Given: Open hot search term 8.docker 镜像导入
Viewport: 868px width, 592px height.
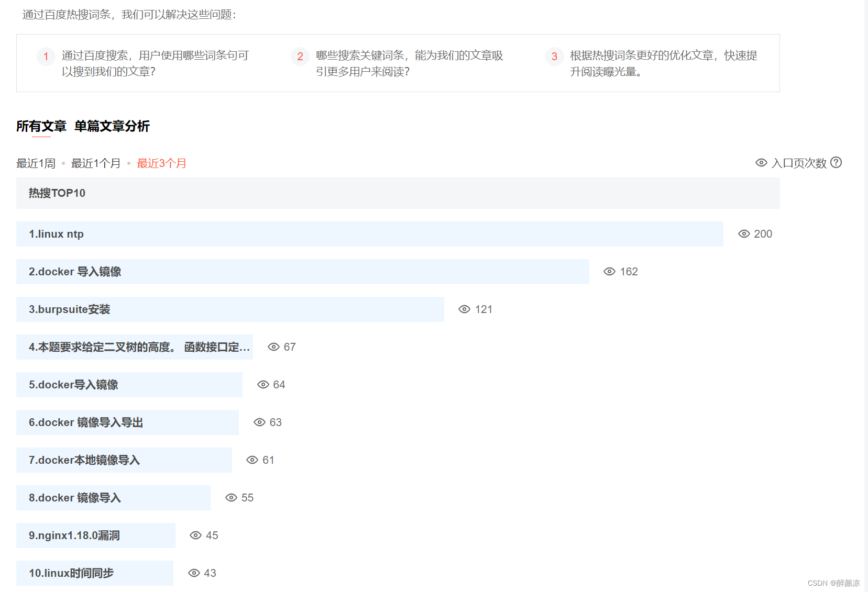Looking at the screenshot, I should pos(113,498).
